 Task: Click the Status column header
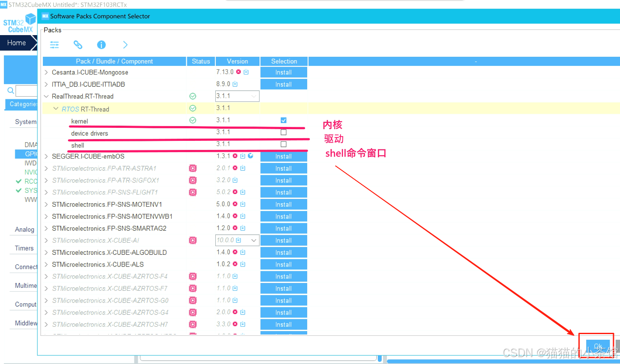(x=201, y=61)
